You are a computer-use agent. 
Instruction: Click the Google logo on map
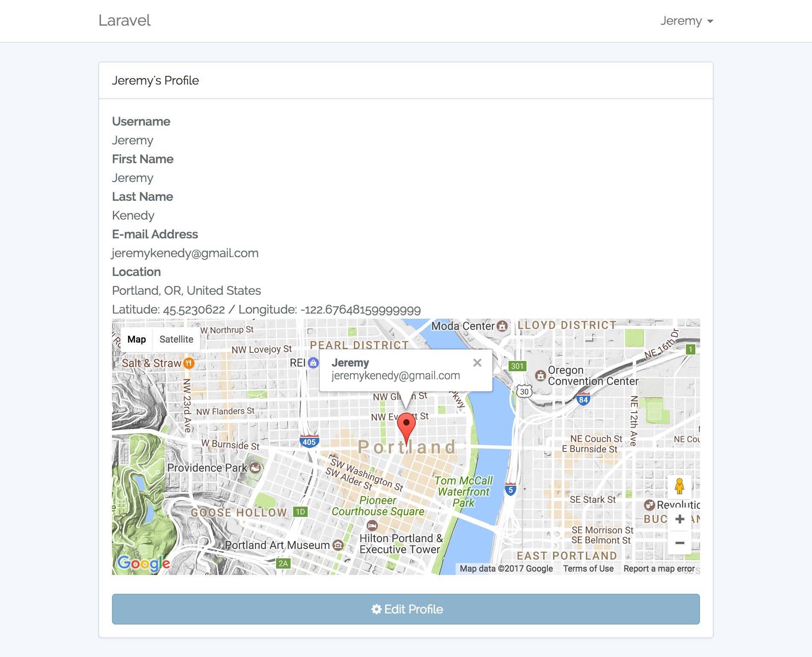pos(144,563)
